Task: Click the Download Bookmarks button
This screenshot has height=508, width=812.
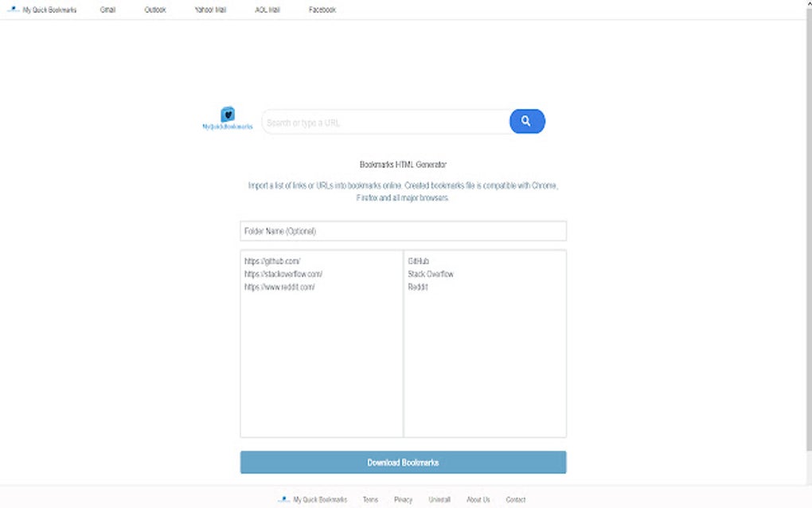Action: coord(403,462)
